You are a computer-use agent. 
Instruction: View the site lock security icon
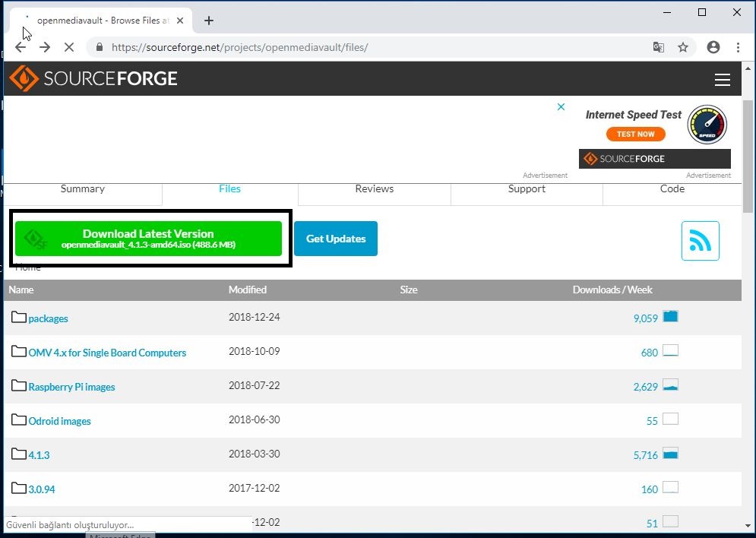(100, 47)
